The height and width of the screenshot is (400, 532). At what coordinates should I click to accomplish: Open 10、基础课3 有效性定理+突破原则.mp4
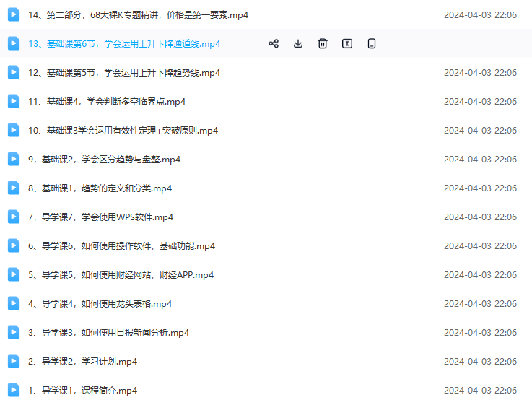click(x=123, y=131)
